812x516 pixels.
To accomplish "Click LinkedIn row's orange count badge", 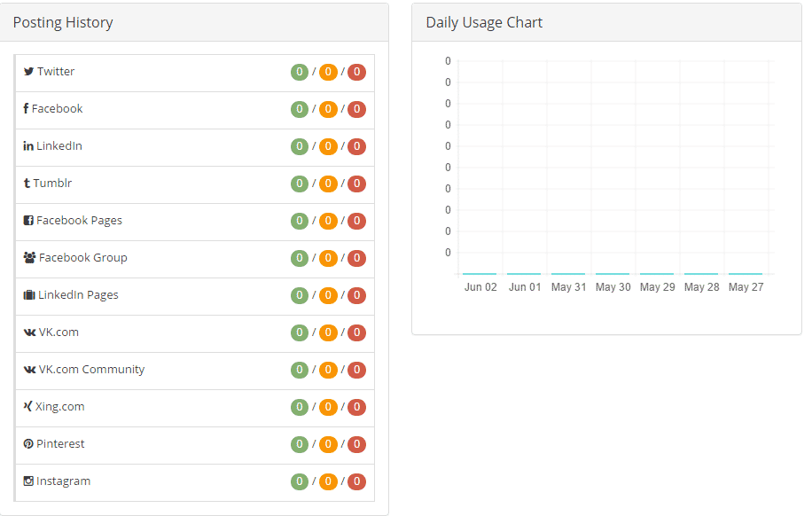I will [328, 146].
